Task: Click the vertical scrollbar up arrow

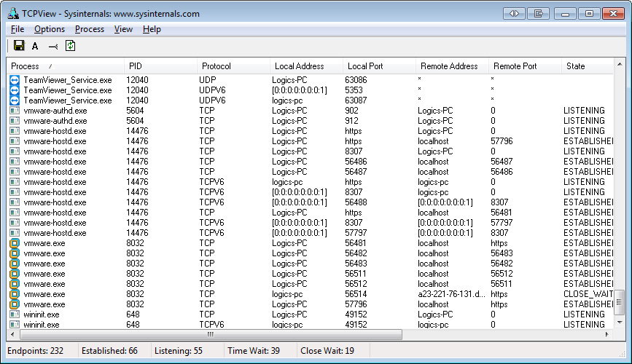Action: (620, 64)
